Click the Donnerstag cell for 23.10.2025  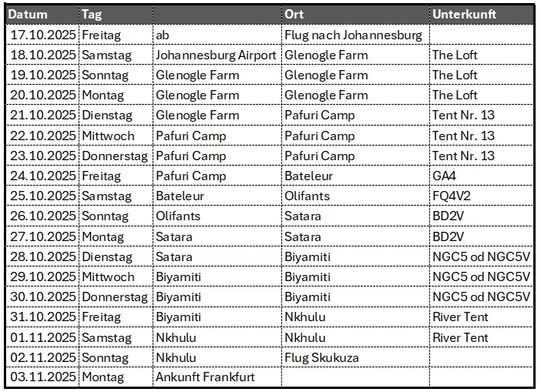pyautogui.click(x=116, y=156)
